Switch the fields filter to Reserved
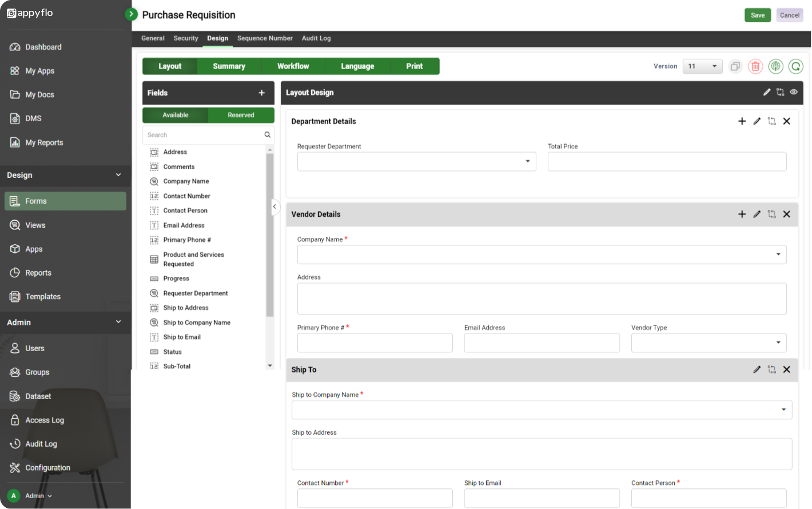812x509 pixels. point(241,115)
